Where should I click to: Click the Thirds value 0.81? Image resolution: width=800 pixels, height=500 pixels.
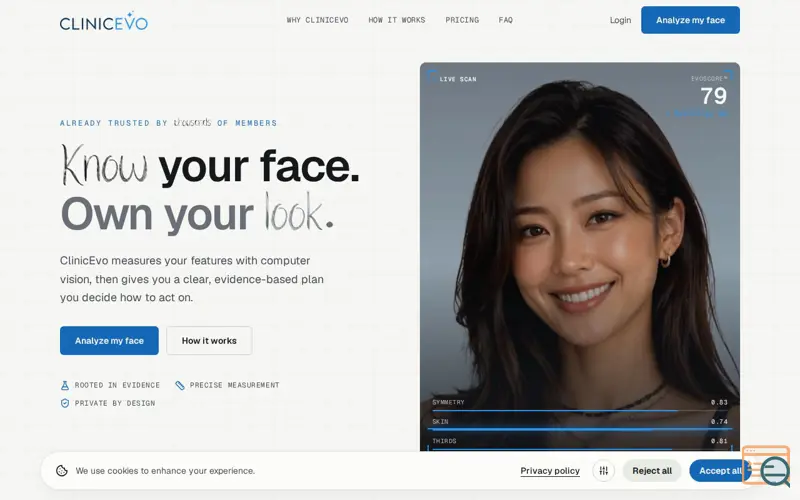[719, 441]
